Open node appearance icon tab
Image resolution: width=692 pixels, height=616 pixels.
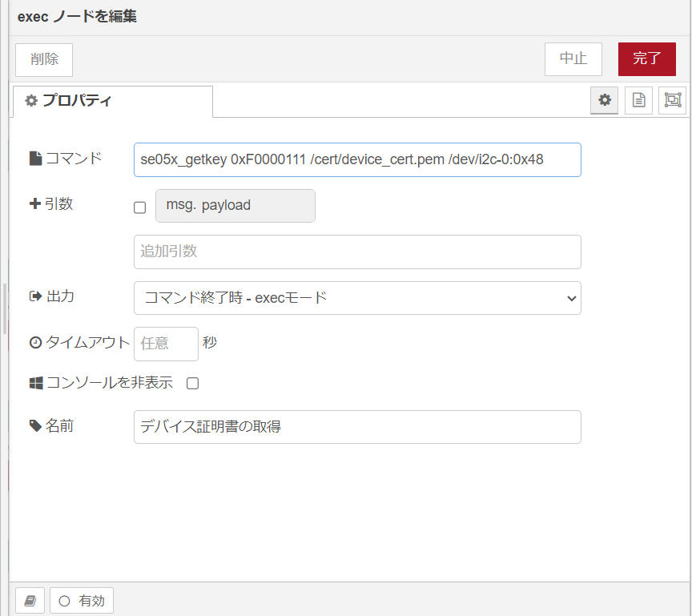pyautogui.click(x=672, y=101)
